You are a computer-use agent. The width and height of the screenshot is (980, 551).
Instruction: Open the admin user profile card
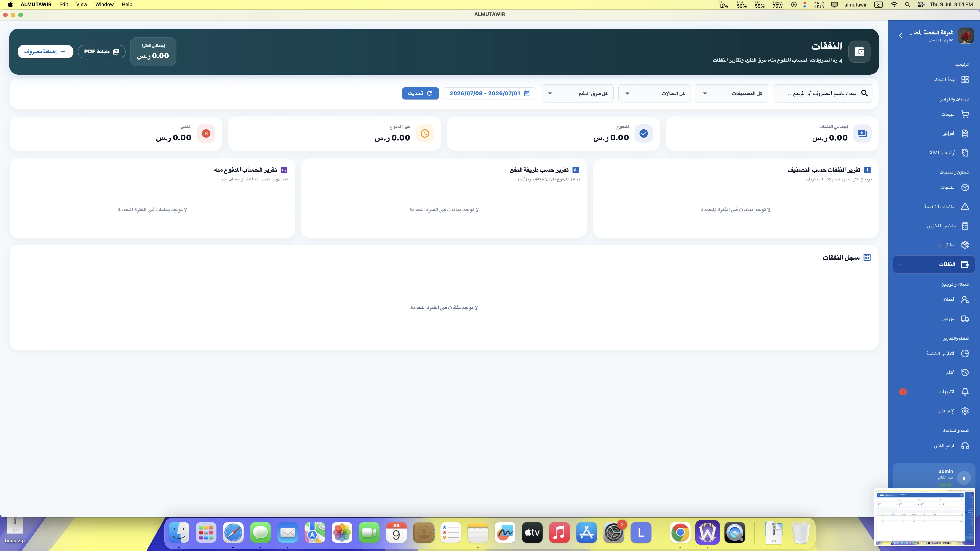click(x=934, y=478)
